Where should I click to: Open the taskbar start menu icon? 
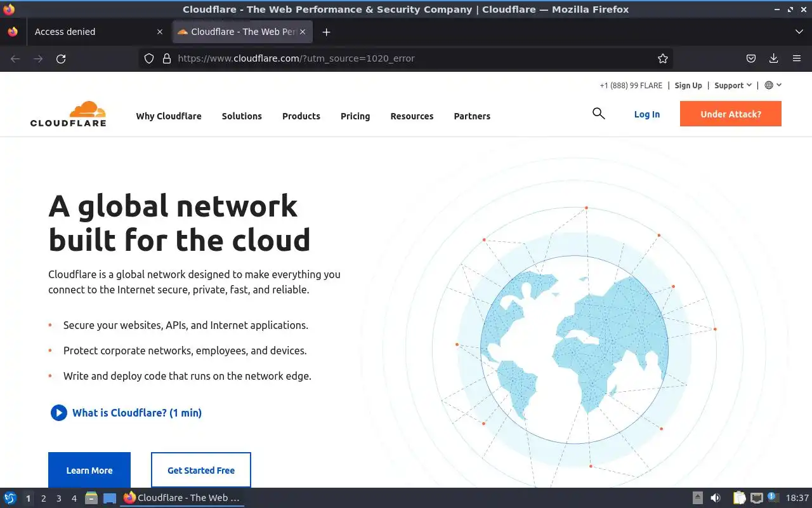[x=10, y=498]
